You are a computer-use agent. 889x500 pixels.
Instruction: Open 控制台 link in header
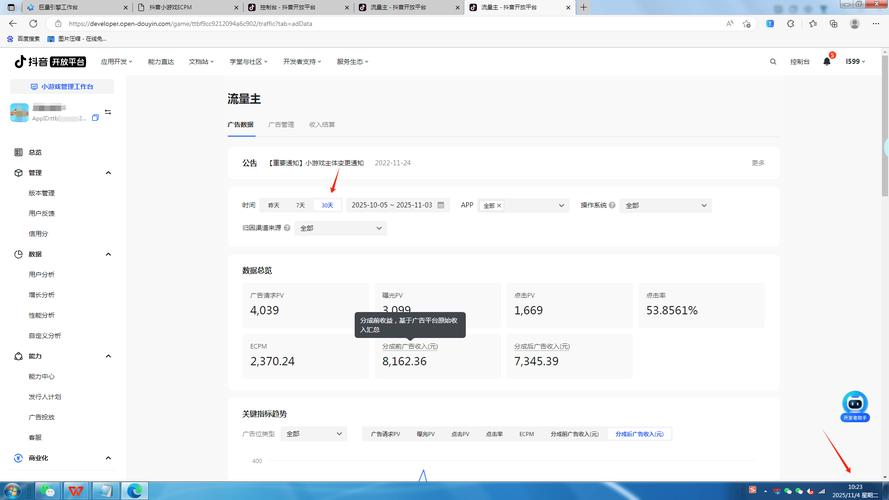(x=799, y=61)
